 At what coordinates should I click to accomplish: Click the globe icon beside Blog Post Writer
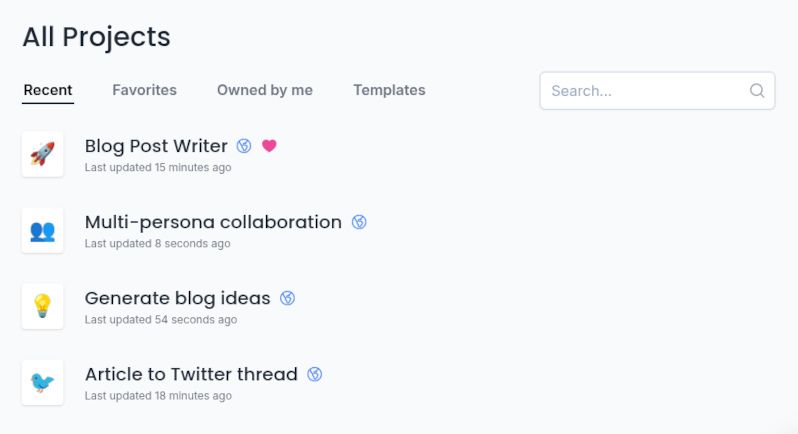(244, 146)
